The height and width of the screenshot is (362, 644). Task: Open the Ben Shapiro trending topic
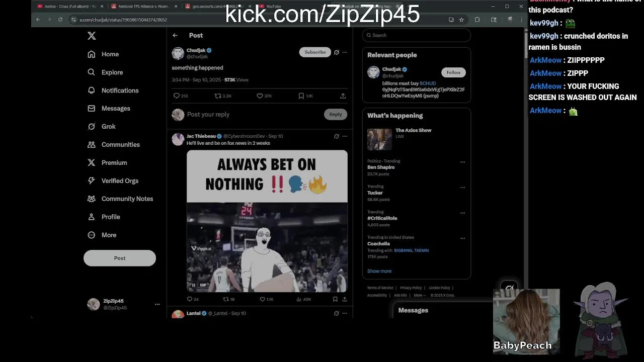(x=381, y=167)
